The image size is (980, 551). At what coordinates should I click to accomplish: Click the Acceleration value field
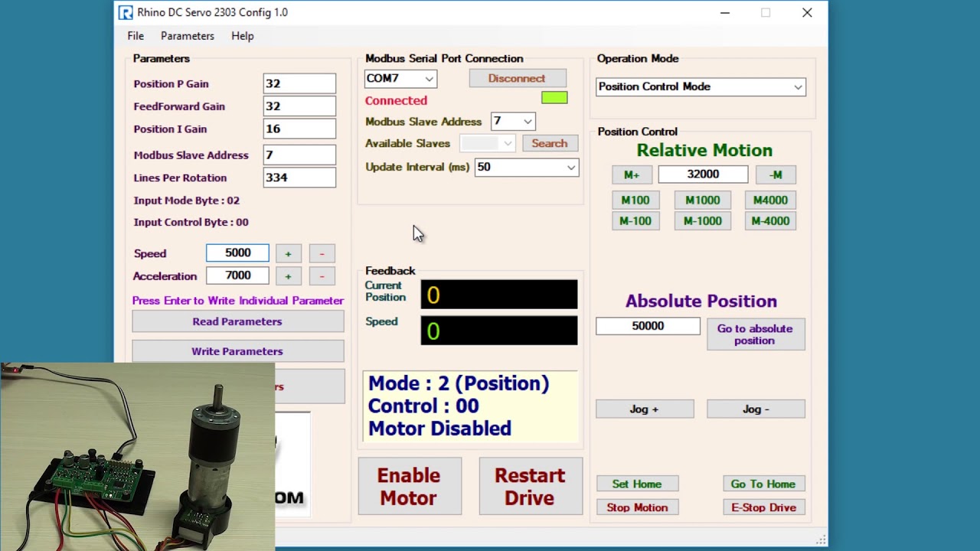point(237,275)
